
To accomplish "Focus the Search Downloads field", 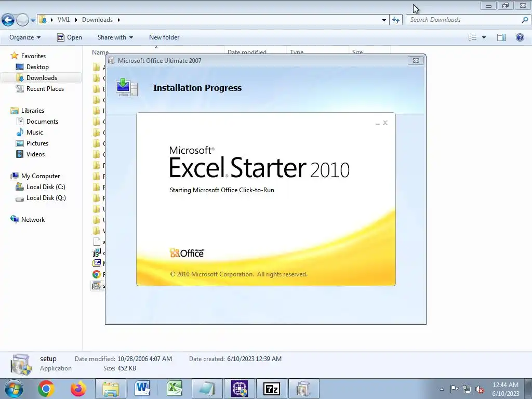I will [463, 20].
